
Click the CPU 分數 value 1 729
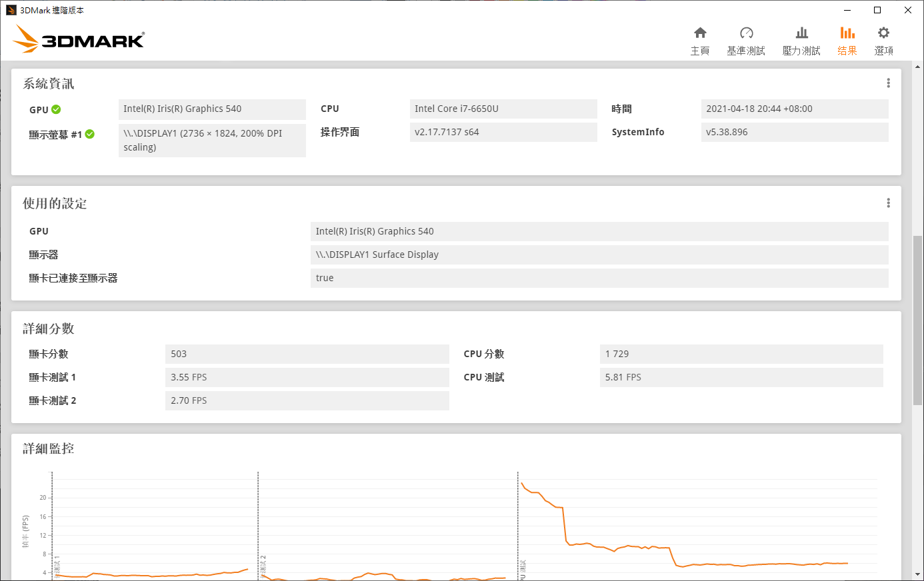point(741,354)
